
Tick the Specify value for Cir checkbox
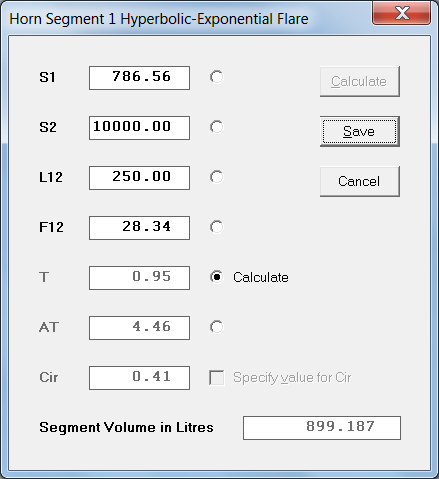point(217,378)
